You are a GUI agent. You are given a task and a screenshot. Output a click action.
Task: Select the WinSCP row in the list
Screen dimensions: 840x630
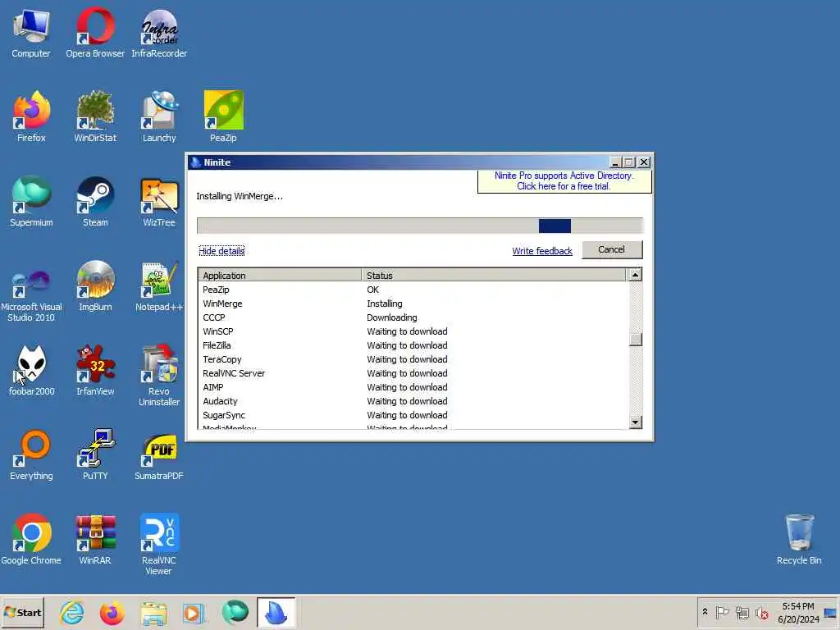tap(413, 331)
